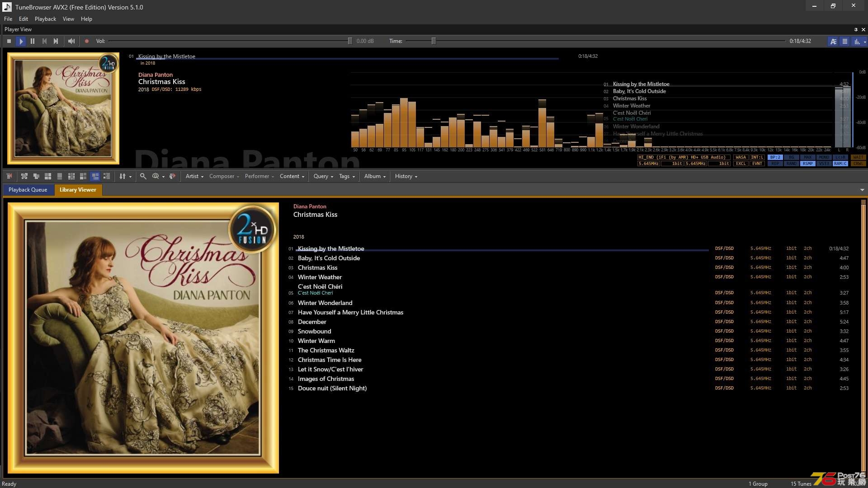Screen dimensions: 868x488
Task: Click the zoom view magnifier icon
Action: (x=156, y=176)
